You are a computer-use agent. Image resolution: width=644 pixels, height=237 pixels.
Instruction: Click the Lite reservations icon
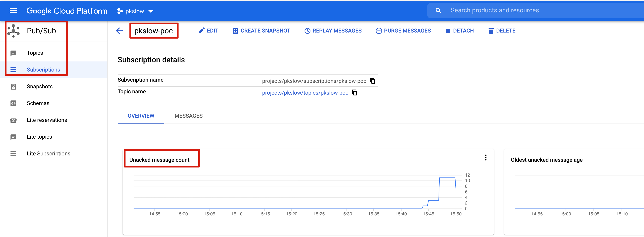(13, 120)
